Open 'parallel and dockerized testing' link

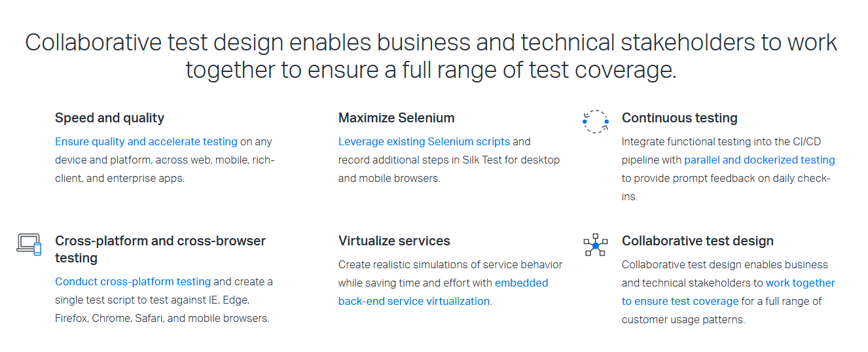[x=759, y=160]
